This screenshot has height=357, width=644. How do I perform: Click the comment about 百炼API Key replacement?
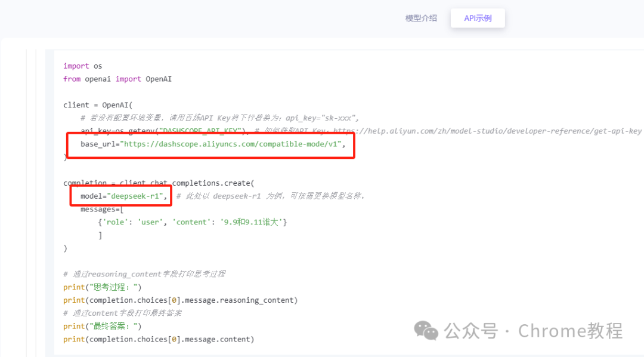[x=219, y=118]
